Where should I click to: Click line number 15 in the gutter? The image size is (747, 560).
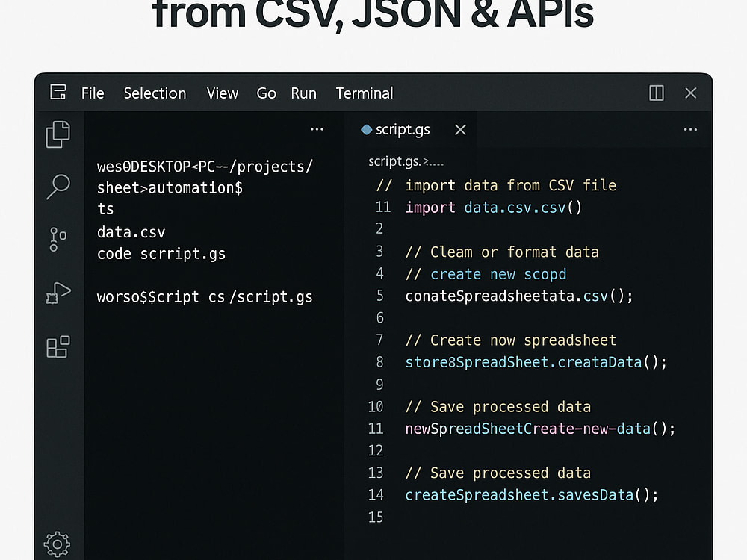point(376,517)
